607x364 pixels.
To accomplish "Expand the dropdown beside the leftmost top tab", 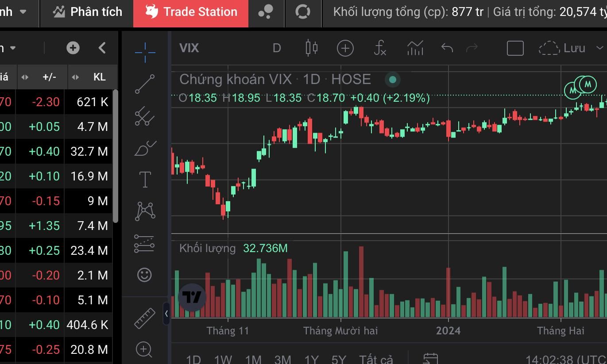I will (23, 12).
